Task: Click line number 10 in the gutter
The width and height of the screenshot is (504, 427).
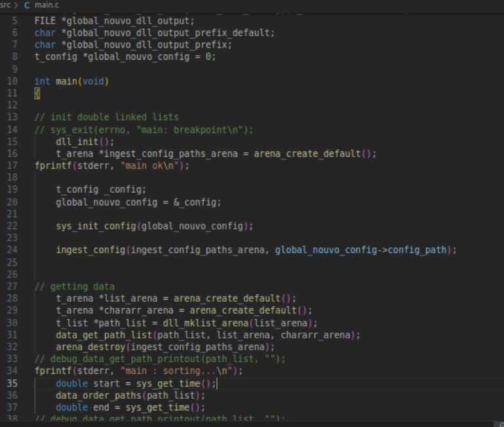Action: tap(12, 81)
